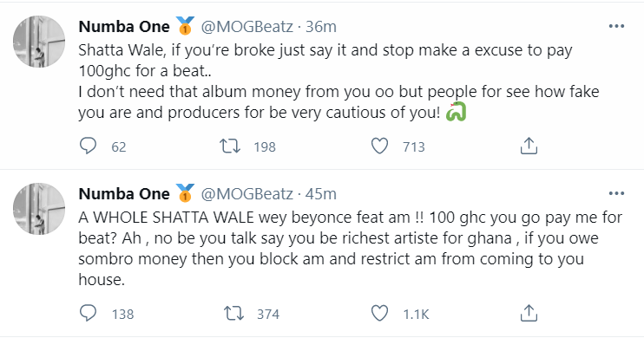This screenshot has width=644, height=338.
Task: View profile picture on the first tweet
Action: (x=39, y=42)
